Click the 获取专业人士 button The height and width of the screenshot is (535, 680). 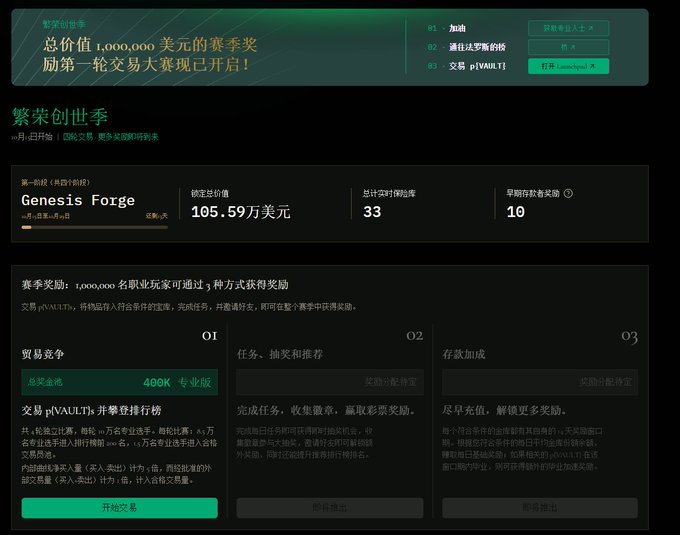tap(568, 28)
